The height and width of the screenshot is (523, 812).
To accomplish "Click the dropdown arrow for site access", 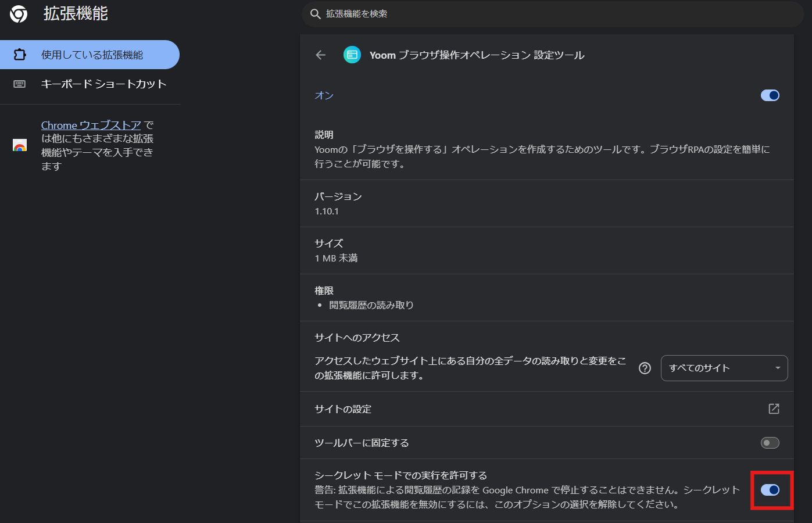I will pyautogui.click(x=778, y=368).
